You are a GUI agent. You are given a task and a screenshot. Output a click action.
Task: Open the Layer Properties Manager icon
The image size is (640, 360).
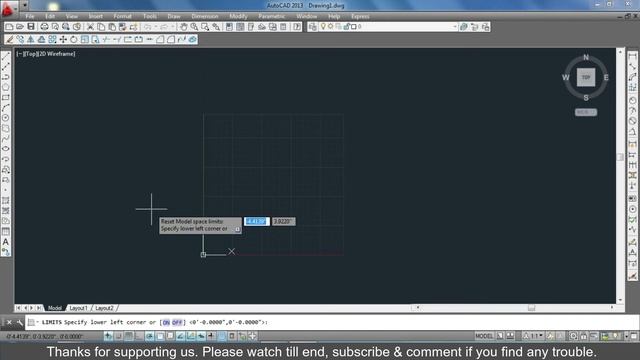tap(313, 27)
